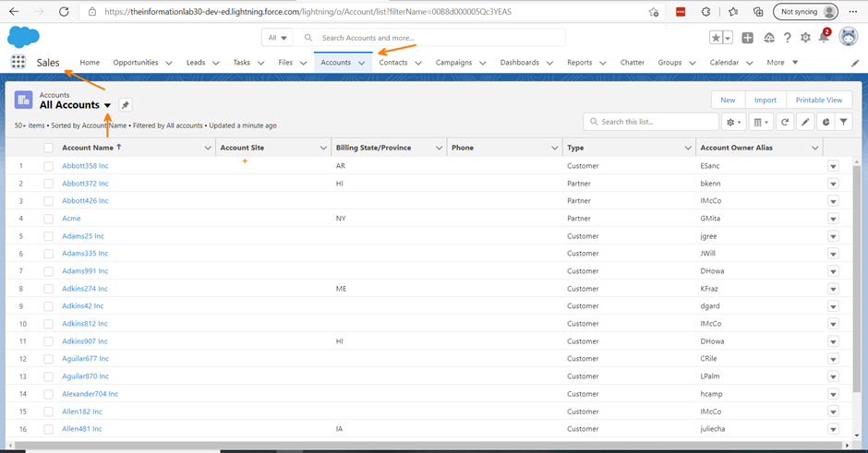
Task: Tick the checkbox for Abbott358 Inc
Action: pos(48,166)
